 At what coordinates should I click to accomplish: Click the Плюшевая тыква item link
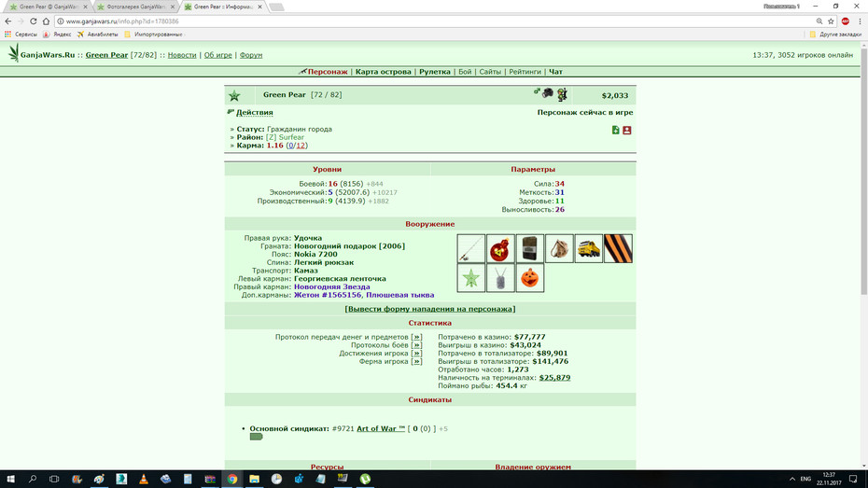coord(399,296)
